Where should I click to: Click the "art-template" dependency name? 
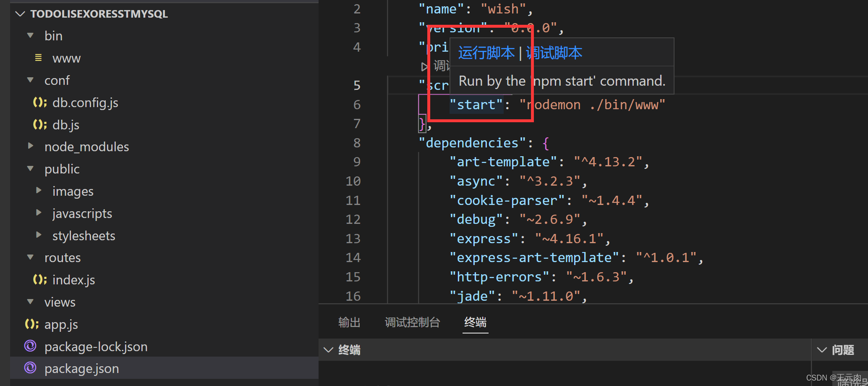(503, 162)
